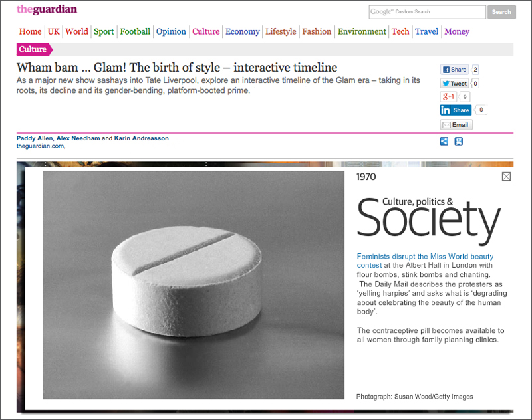Click the Facebook Share button
This screenshot has height=420, width=532.
point(454,70)
